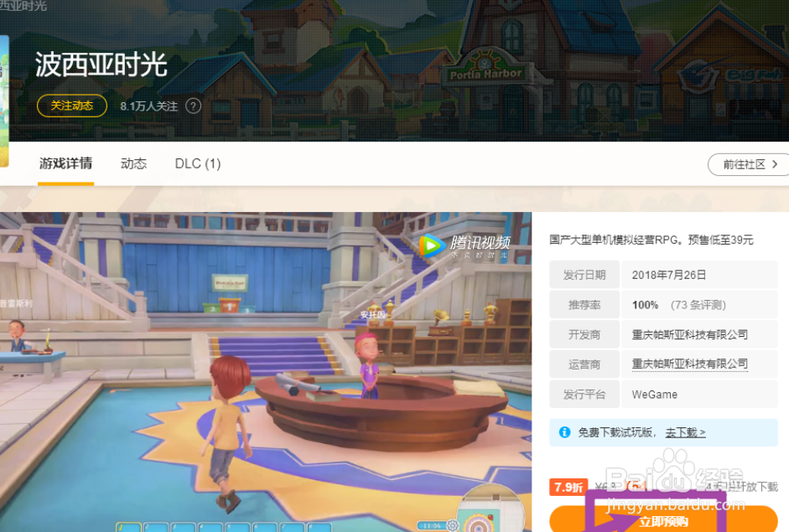Select the 游戏详情 tab
This screenshot has height=532, width=789.
coord(66,163)
